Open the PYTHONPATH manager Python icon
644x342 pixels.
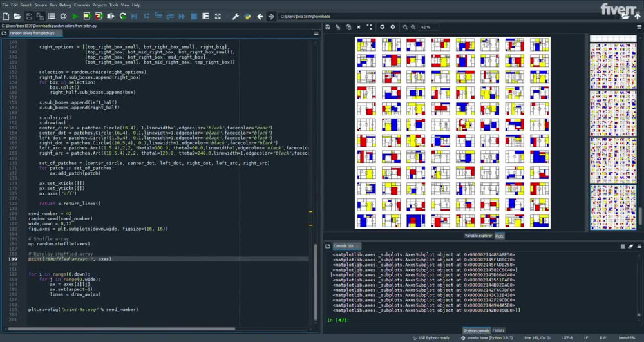pyautogui.click(x=247, y=16)
